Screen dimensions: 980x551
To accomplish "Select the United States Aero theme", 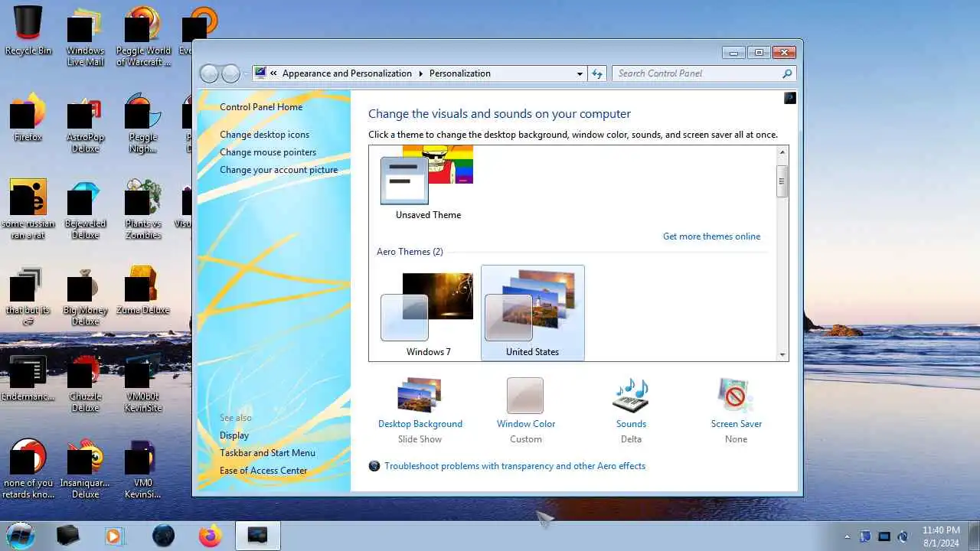I will (532, 312).
